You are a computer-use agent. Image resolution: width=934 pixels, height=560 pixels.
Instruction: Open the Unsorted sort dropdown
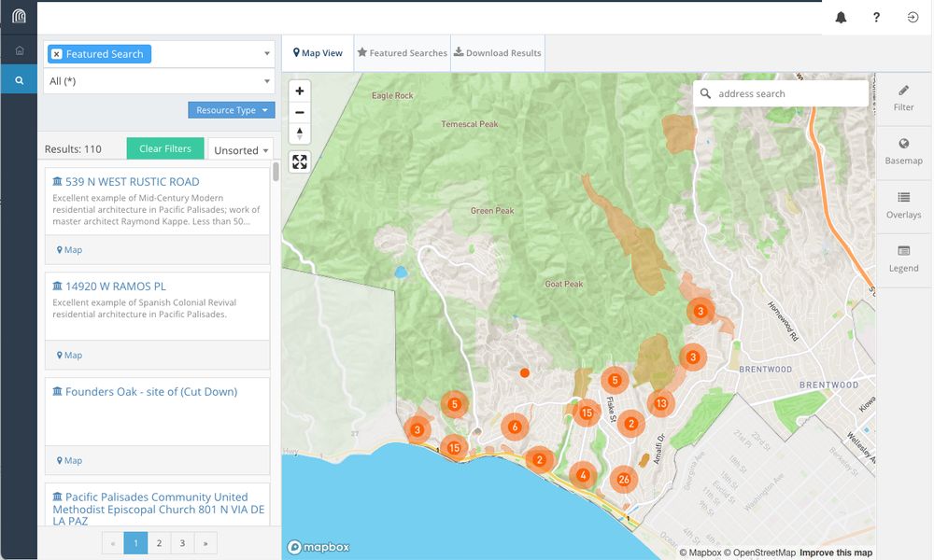pos(241,150)
